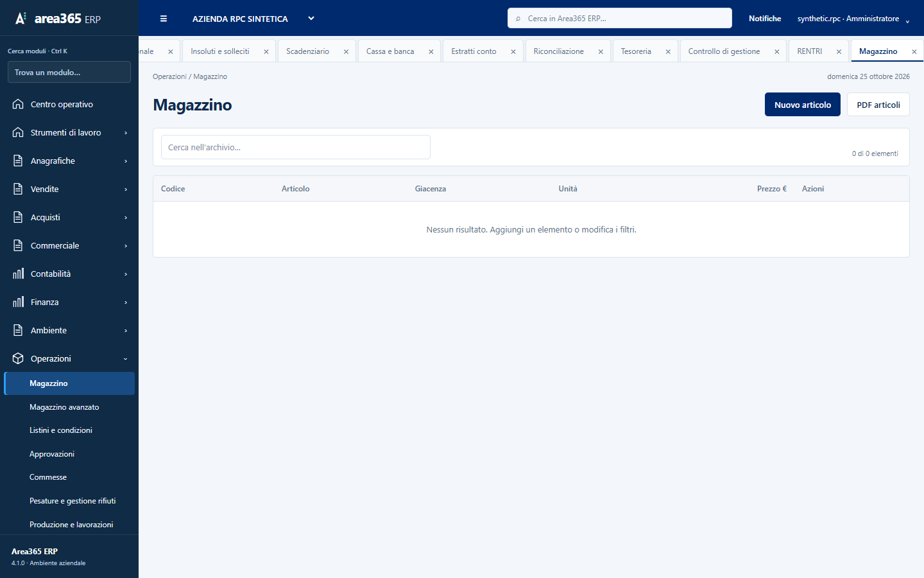Click the Centro operativo home icon

pos(18,104)
